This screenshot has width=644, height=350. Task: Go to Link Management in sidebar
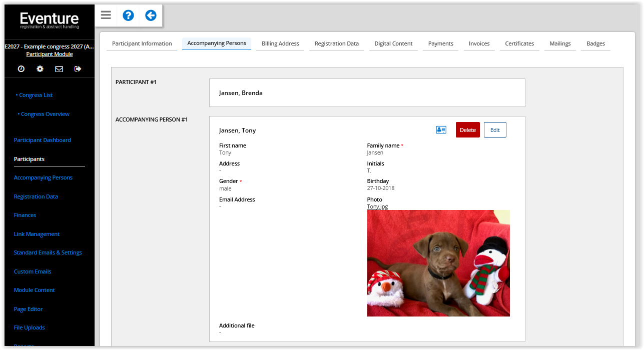37,234
